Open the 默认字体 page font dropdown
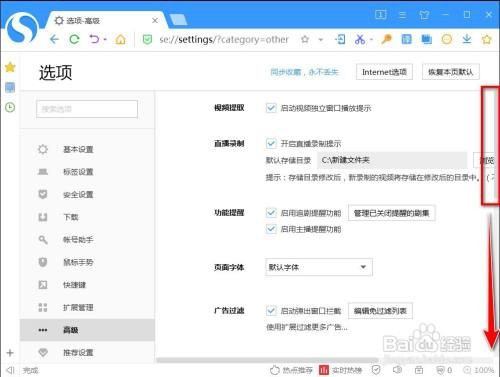 [x=319, y=267]
